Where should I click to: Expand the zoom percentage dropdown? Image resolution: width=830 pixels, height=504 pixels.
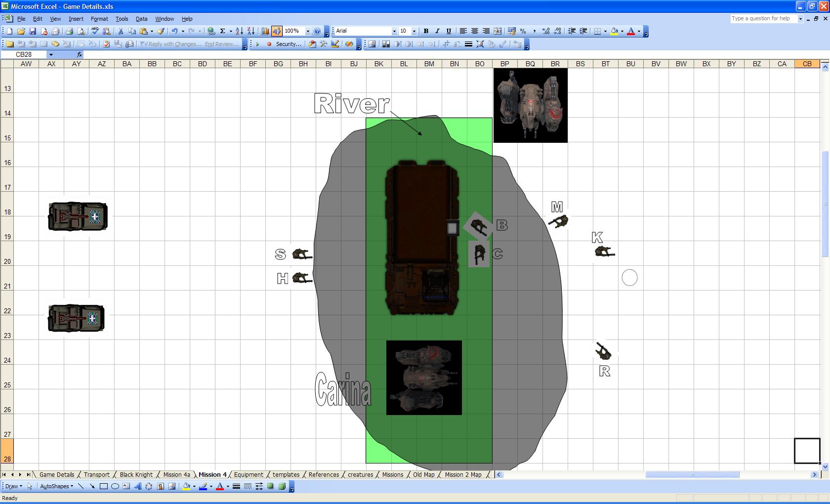coord(308,31)
